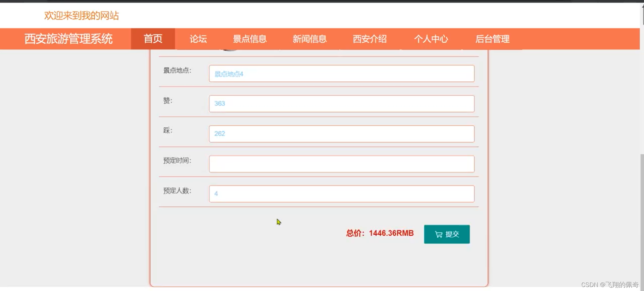644x291 pixels.
Task: Click the 预定时间 label
Action: 177,161
